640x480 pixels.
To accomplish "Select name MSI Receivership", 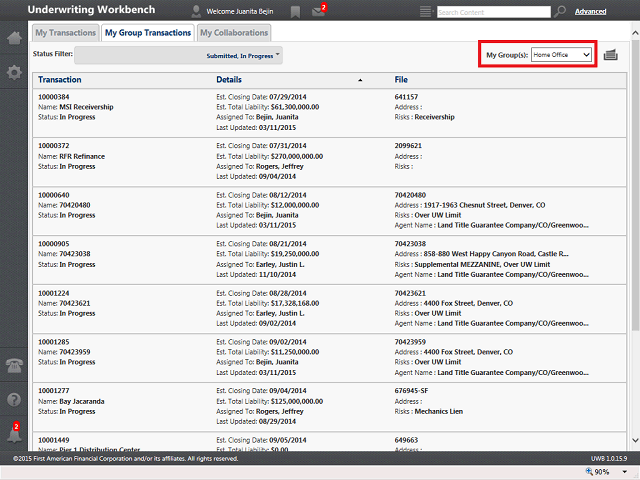I will coord(87,107).
